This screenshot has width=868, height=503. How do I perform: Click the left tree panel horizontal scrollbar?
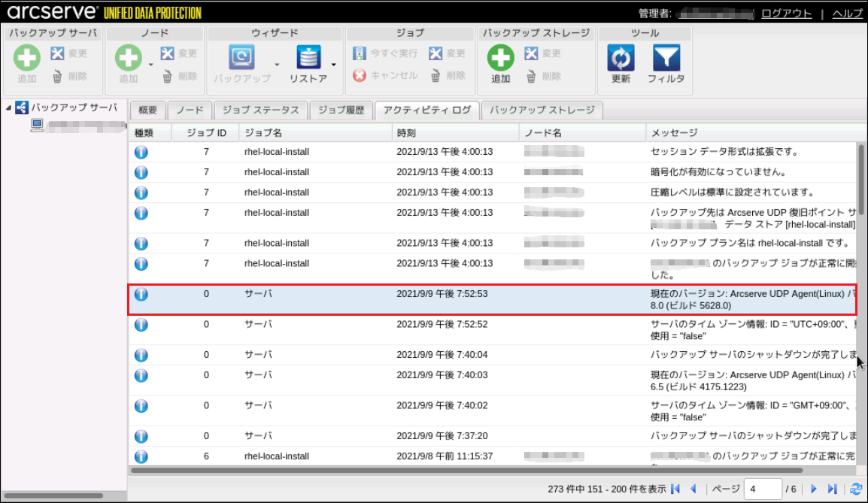click(x=53, y=495)
